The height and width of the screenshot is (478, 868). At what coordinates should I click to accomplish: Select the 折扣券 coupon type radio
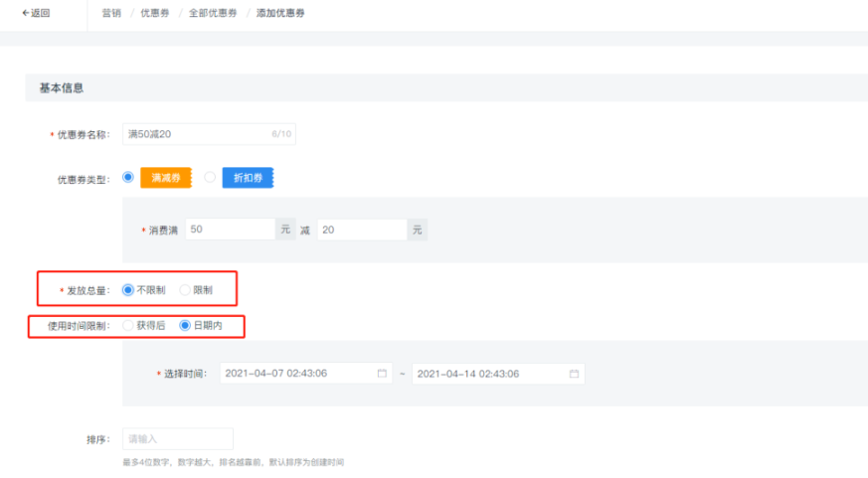coord(210,177)
